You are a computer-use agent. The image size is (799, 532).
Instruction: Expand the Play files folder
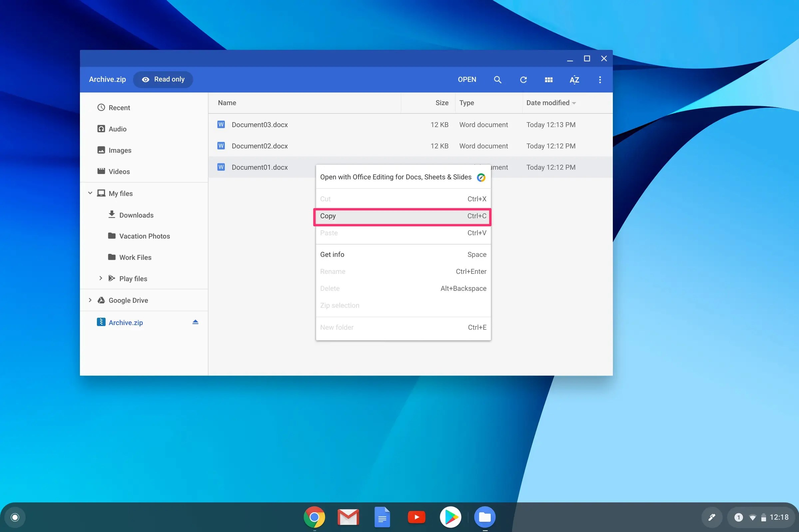[101, 278]
